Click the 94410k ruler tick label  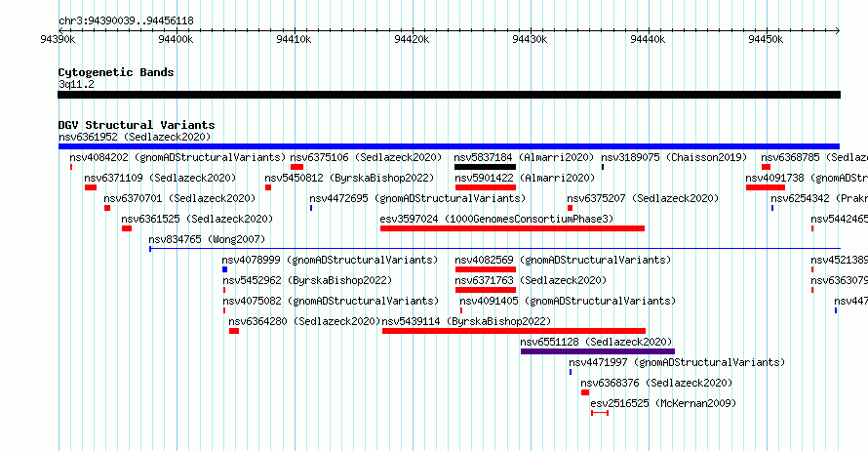(294, 39)
